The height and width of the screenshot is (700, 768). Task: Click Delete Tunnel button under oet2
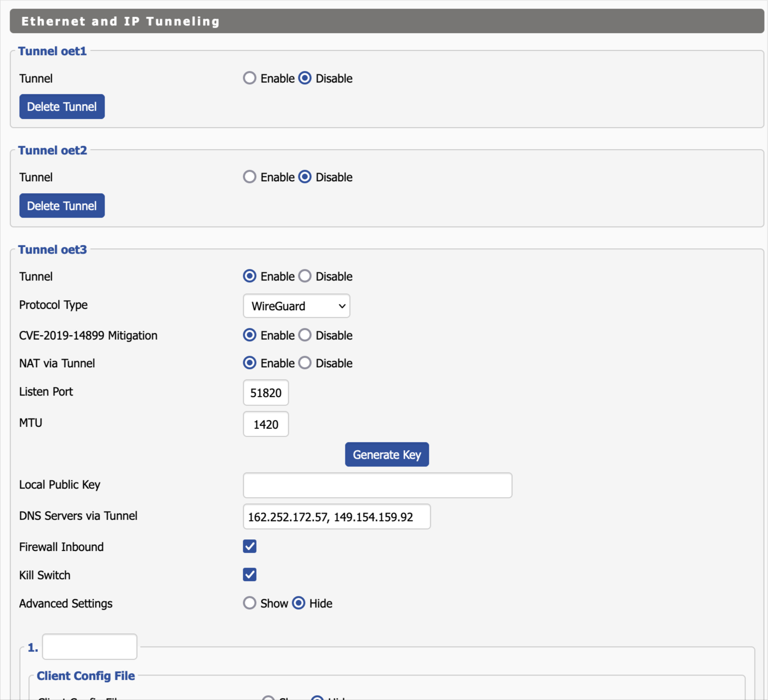pyautogui.click(x=62, y=206)
